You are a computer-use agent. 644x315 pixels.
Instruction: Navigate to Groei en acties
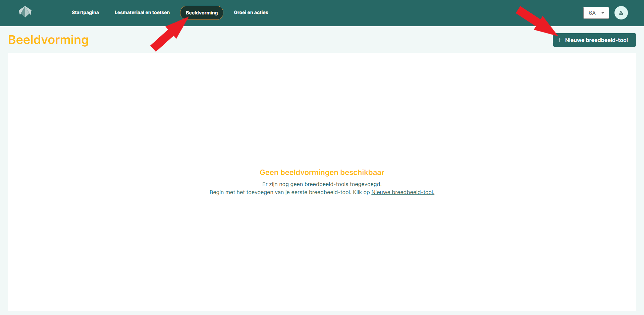(251, 12)
